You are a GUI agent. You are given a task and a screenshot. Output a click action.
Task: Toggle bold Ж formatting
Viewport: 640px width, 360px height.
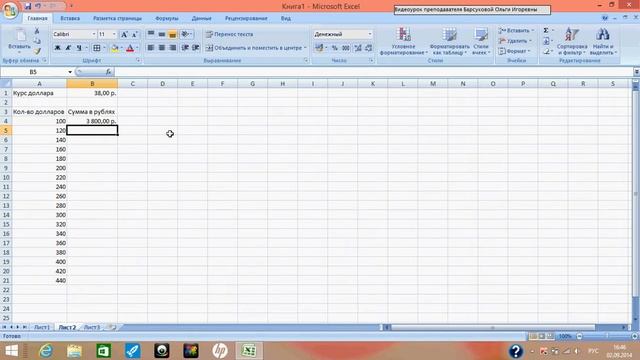coord(58,48)
